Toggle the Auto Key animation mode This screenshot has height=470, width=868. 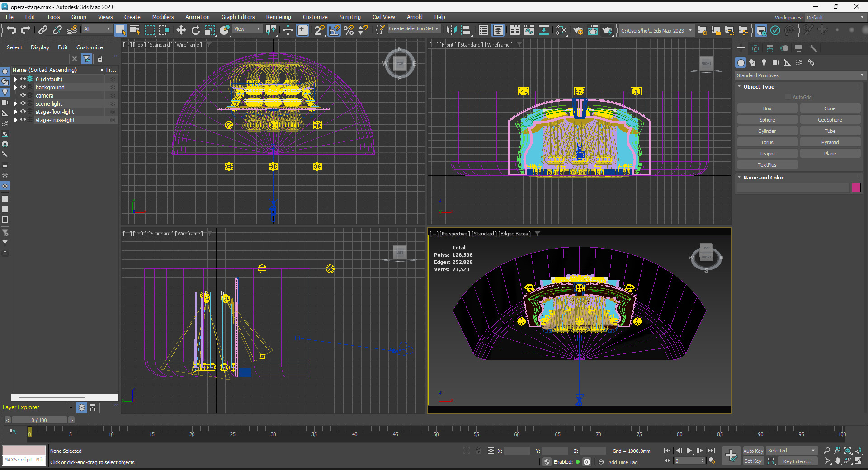point(753,451)
